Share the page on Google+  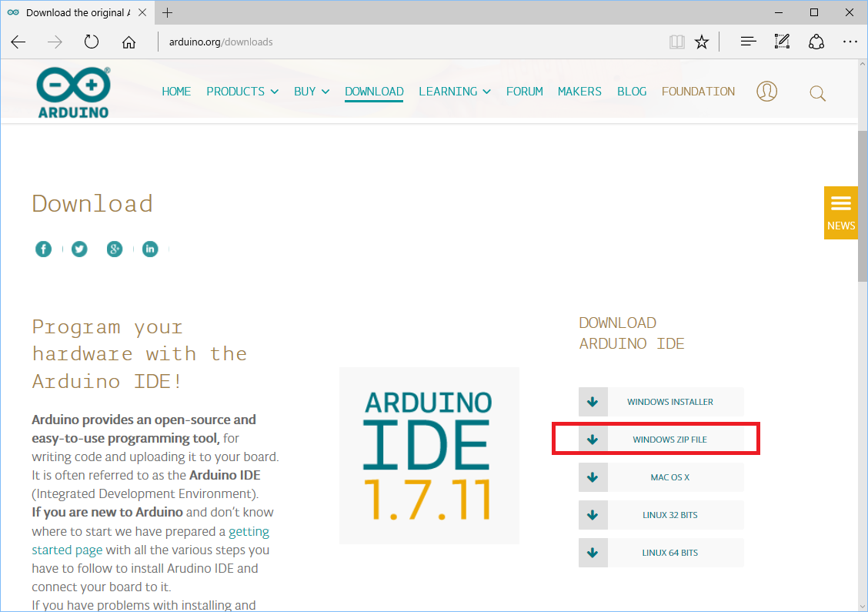115,249
